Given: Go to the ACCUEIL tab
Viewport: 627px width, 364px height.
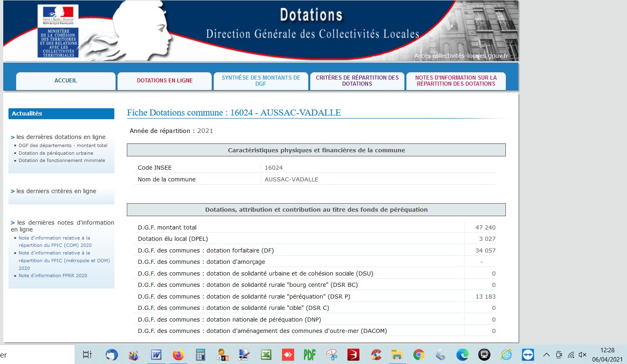Looking at the screenshot, I should [x=66, y=81].
